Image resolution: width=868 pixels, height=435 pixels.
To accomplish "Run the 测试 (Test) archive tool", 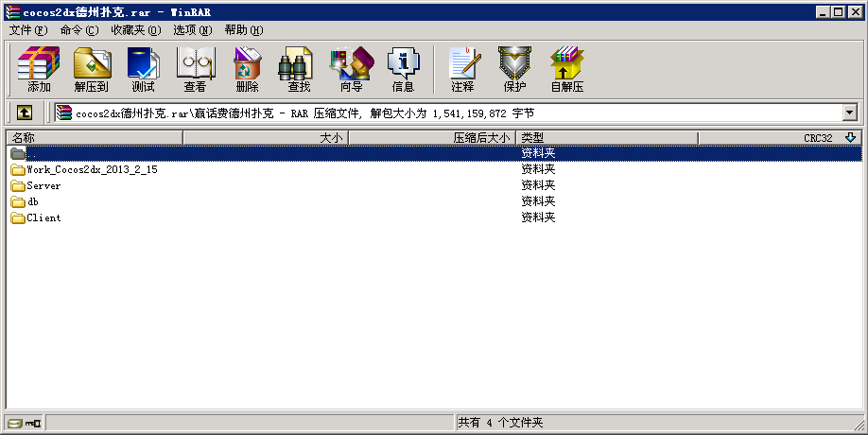I will coord(143,69).
